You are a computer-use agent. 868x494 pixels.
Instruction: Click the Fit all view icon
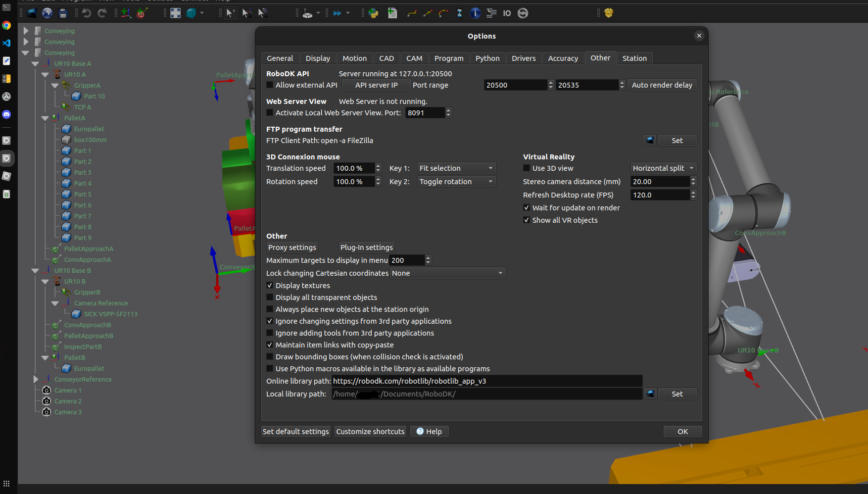click(x=175, y=13)
